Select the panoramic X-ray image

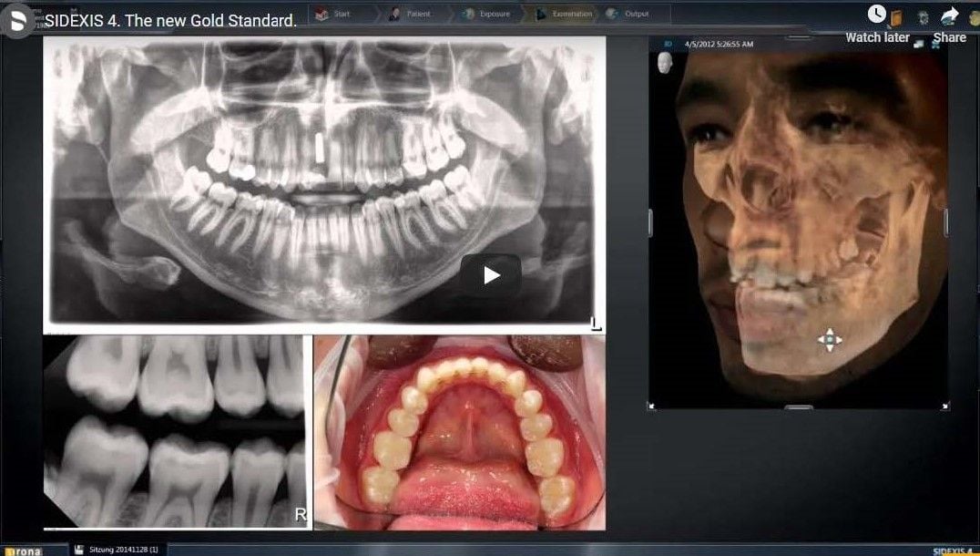323,184
